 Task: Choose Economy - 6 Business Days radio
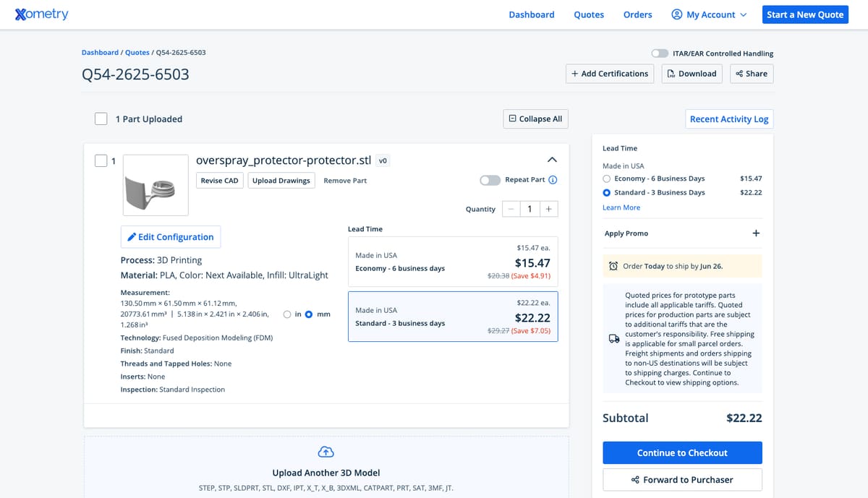click(606, 179)
